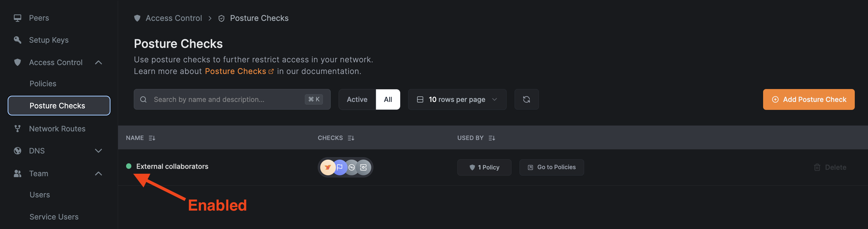The image size is (868, 229).
Task: Expand the DNS section
Action: point(98,151)
